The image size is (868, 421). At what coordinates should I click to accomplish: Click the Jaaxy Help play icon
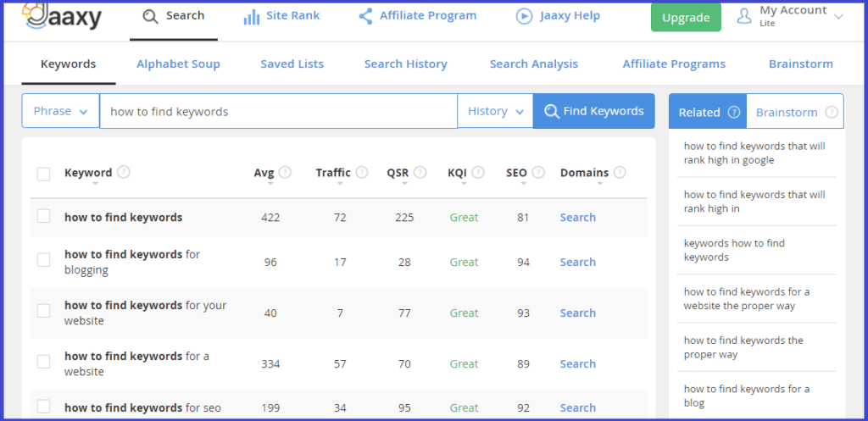pyautogui.click(x=524, y=16)
